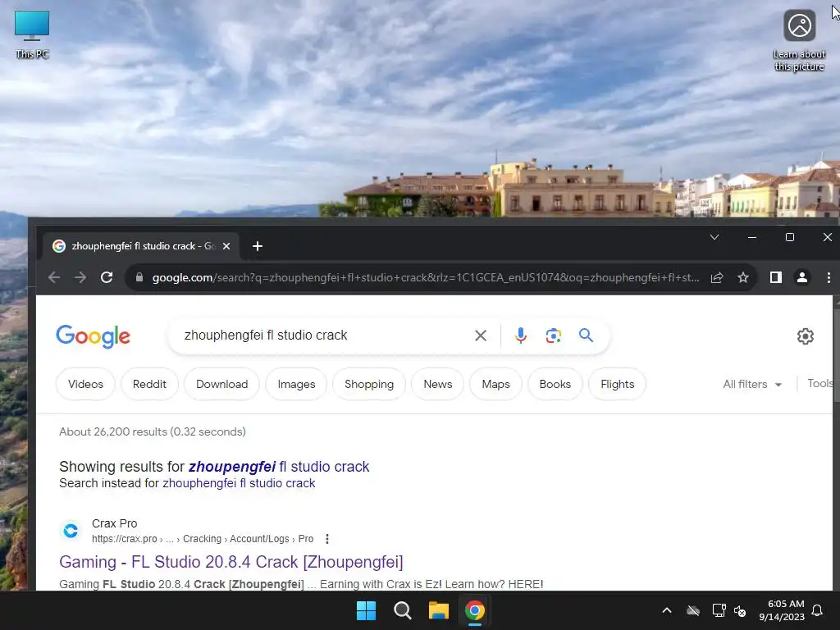
Task: Toggle Chrome side panel
Action: (776, 277)
